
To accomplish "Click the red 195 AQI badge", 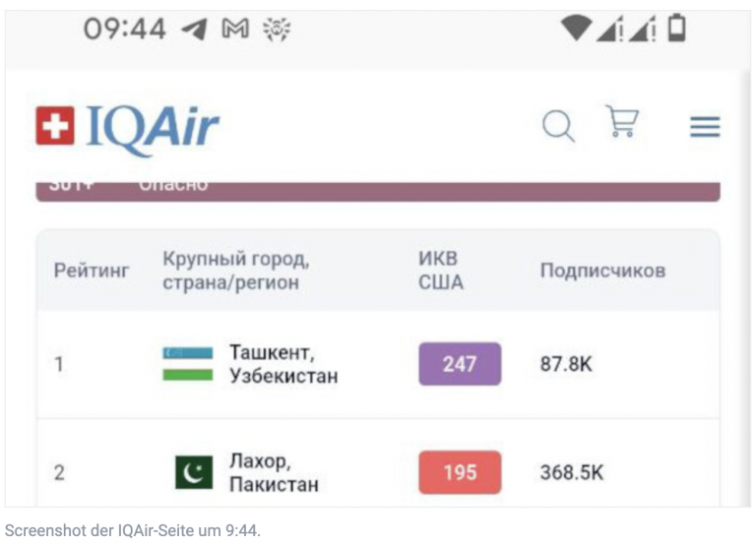I will 460,472.
